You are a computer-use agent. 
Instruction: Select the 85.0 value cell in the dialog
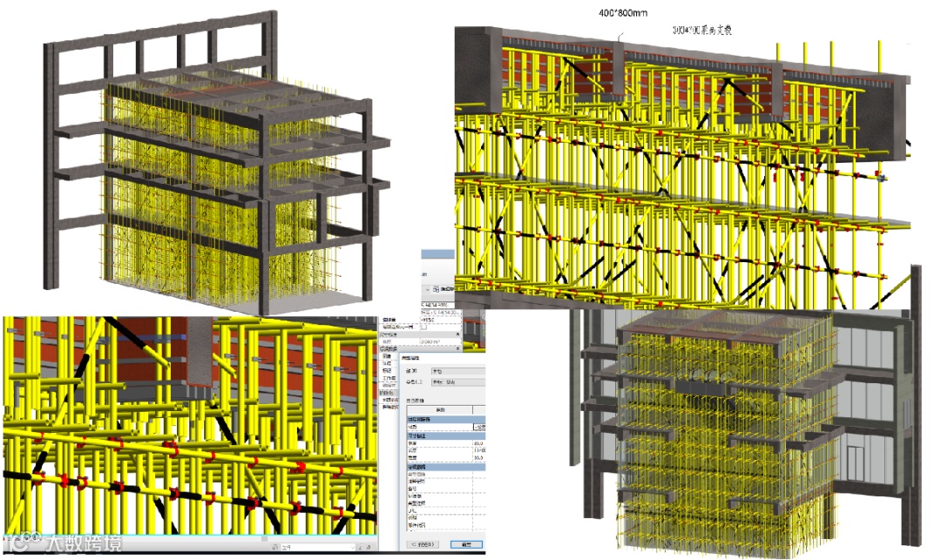479,443
